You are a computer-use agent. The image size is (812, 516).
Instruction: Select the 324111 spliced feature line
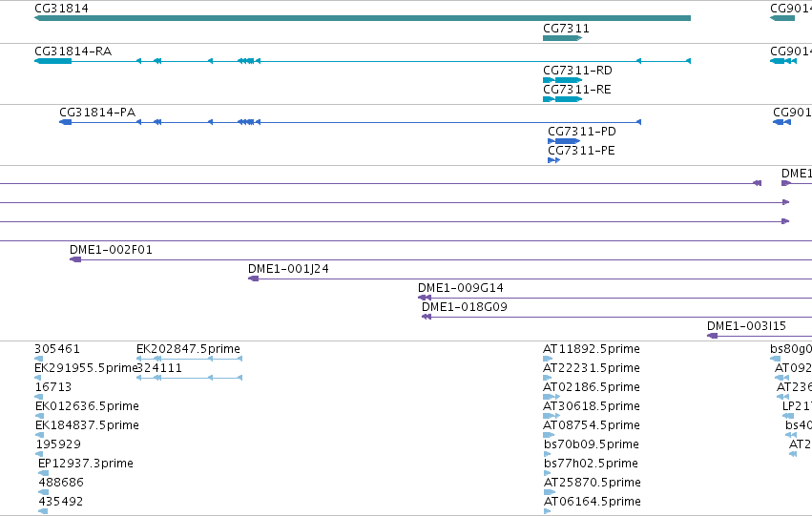189,378
